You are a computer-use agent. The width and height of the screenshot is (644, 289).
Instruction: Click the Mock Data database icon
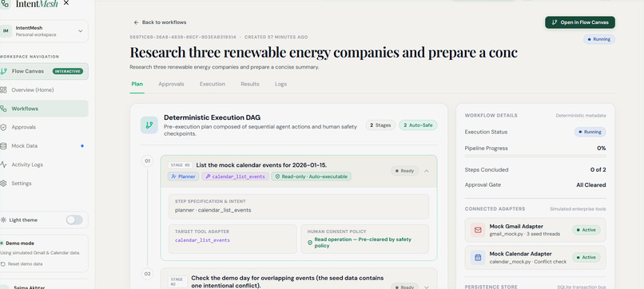pyautogui.click(x=3, y=146)
